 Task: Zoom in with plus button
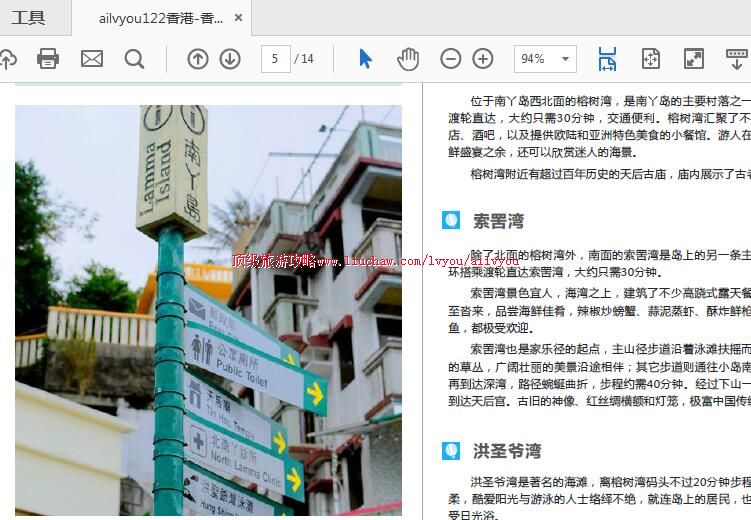tap(483, 59)
